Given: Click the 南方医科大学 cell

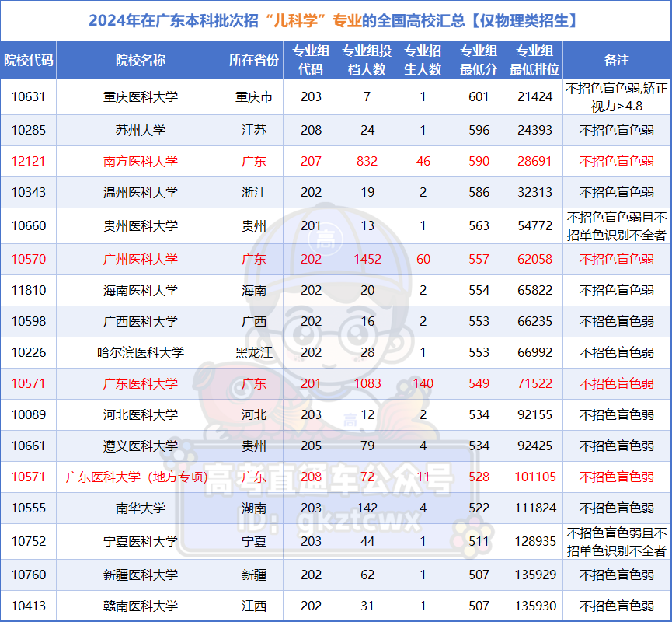Looking at the screenshot, I should tap(140, 161).
